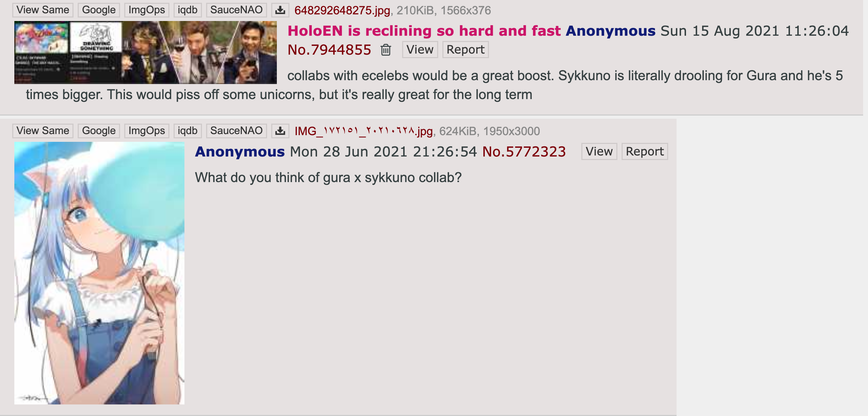Search iqdb for first post image
Screen dimensions: 868x416
[x=188, y=10]
